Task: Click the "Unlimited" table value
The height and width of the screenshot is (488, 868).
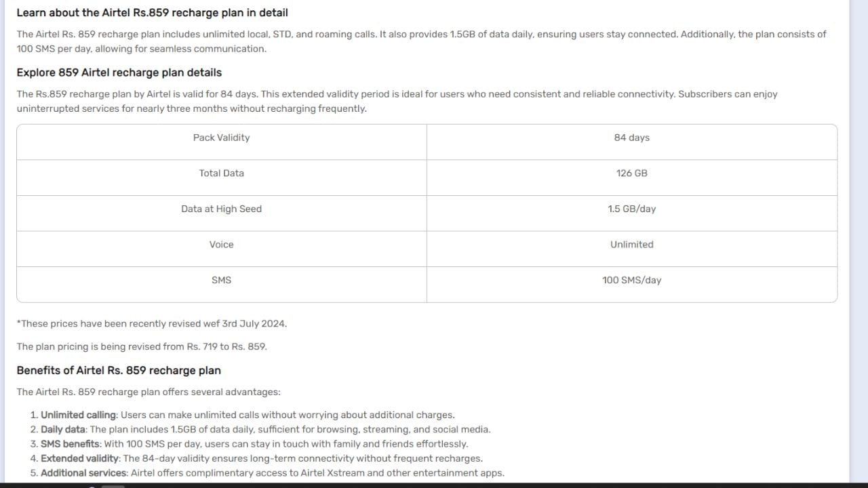Action: [631, 245]
